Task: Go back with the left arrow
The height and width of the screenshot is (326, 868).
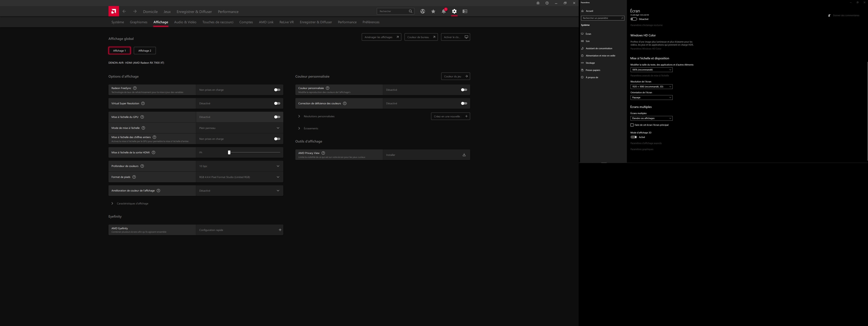Action: coord(124,11)
